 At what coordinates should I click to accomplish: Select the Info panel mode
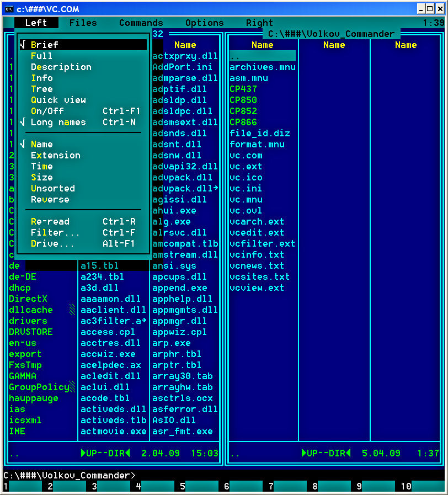point(83,78)
